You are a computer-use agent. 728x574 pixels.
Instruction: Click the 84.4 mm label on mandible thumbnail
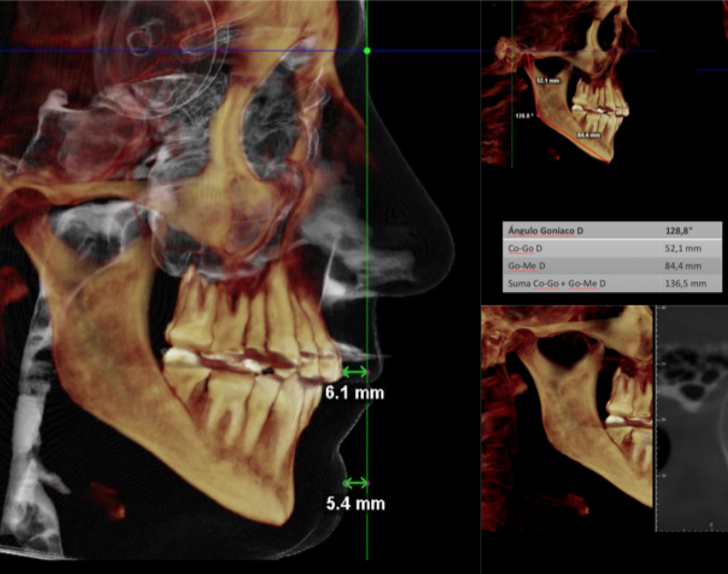(x=589, y=135)
